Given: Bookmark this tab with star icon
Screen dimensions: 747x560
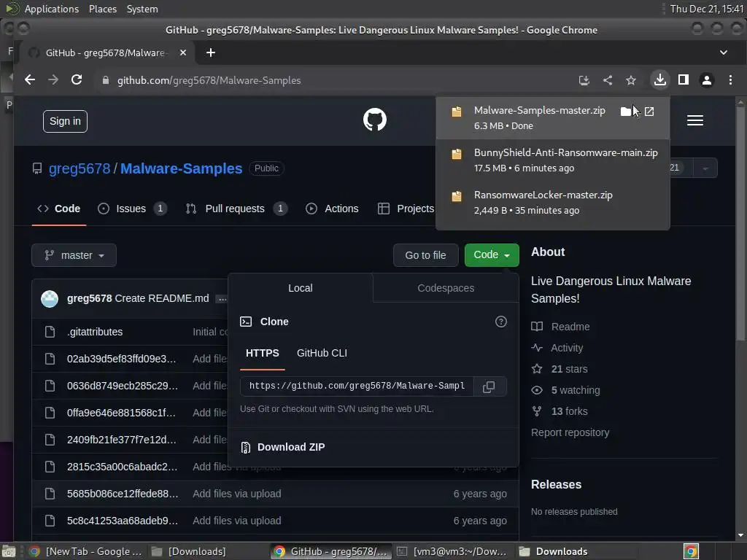Looking at the screenshot, I should [x=631, y=80].
